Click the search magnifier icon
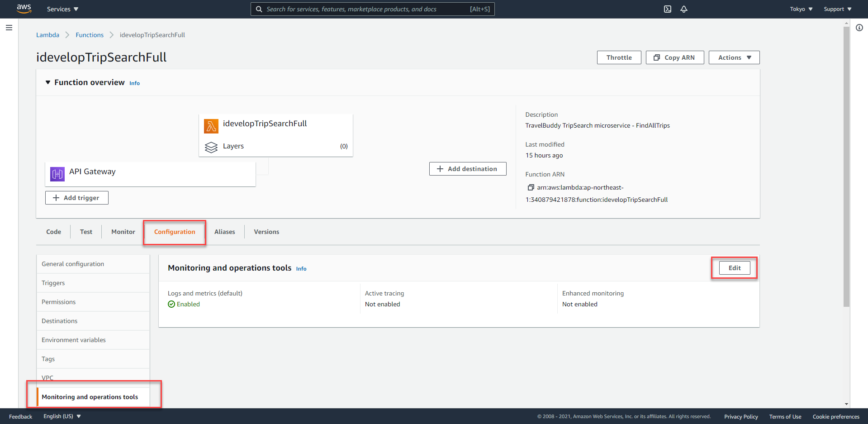 click(x=259, y=9)
